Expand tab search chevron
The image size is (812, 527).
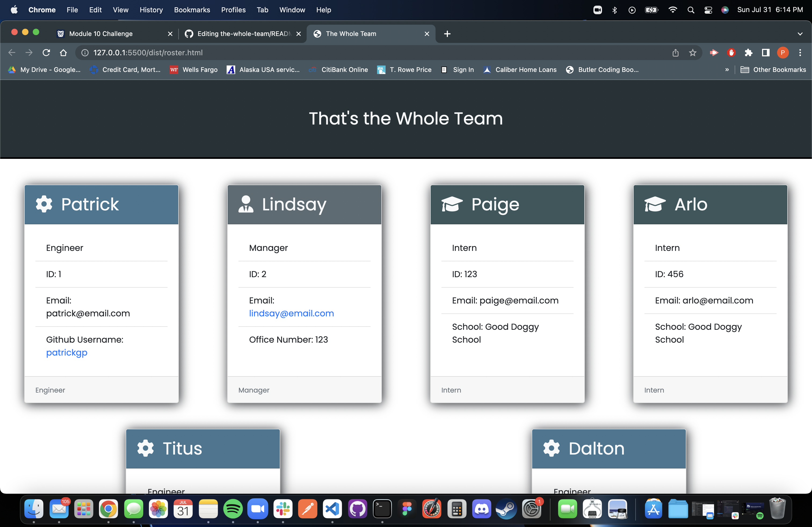point(800,34)
